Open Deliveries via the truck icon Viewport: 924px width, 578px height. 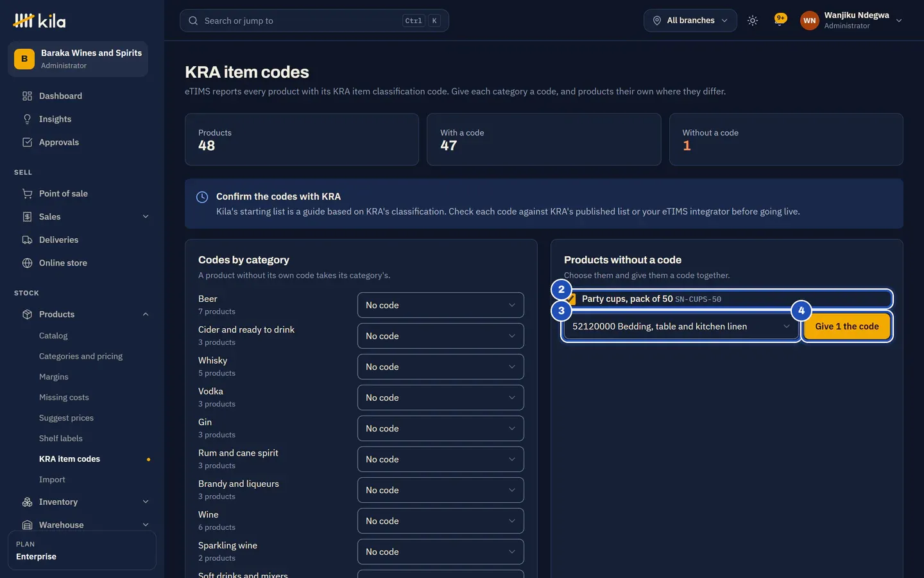point(27,240)
